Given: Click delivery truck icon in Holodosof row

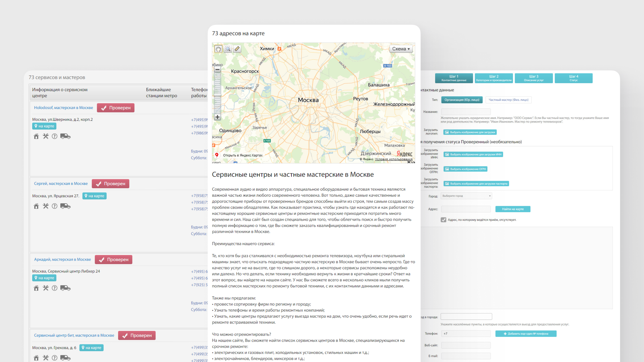Looking at the screenshot, I should (65, 136).
